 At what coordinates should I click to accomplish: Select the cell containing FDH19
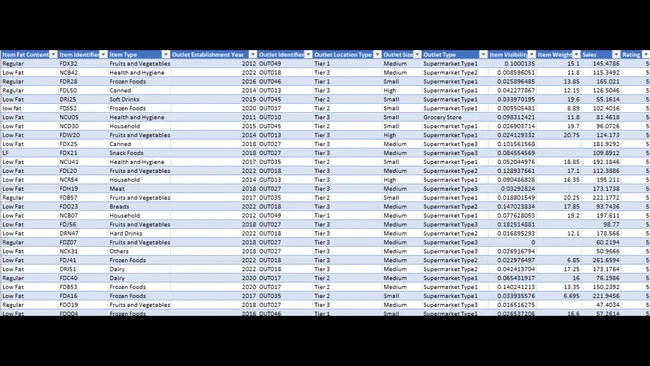(83, 189)
